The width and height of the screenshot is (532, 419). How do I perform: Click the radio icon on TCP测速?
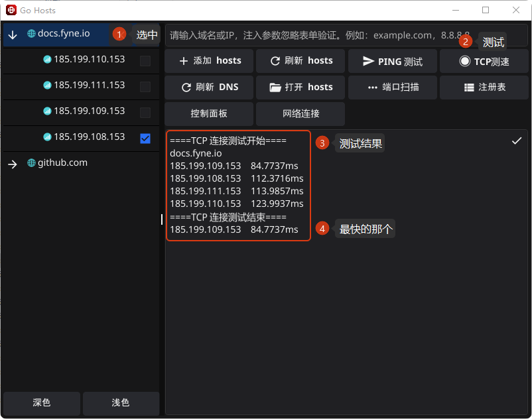(464, 61)
